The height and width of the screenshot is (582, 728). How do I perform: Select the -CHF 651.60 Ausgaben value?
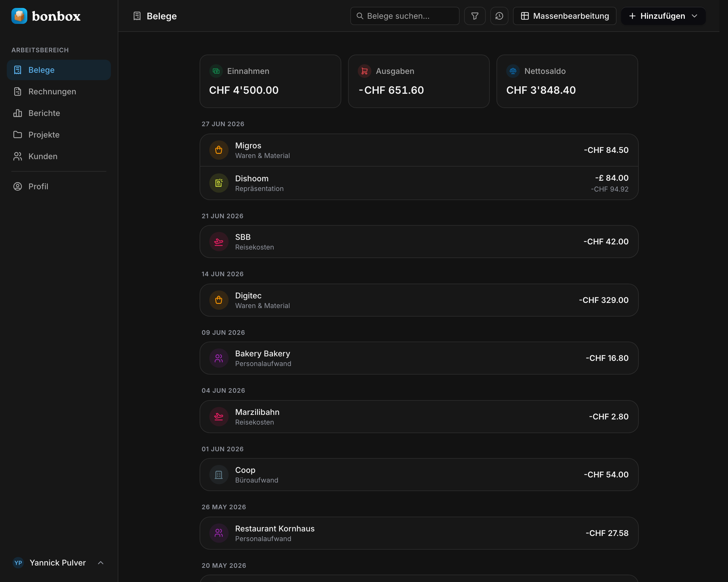(x=391, y=90)
